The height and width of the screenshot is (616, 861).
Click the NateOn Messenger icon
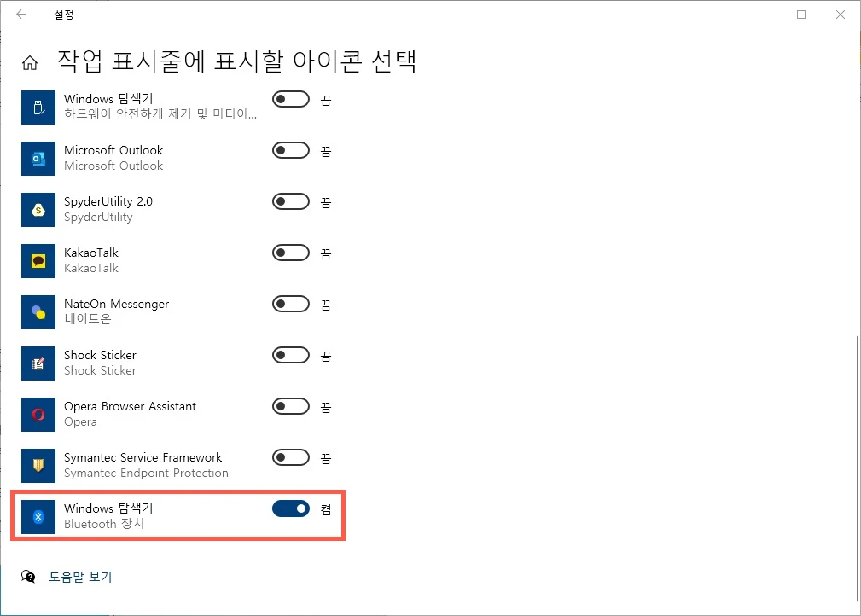pos(38,312)
